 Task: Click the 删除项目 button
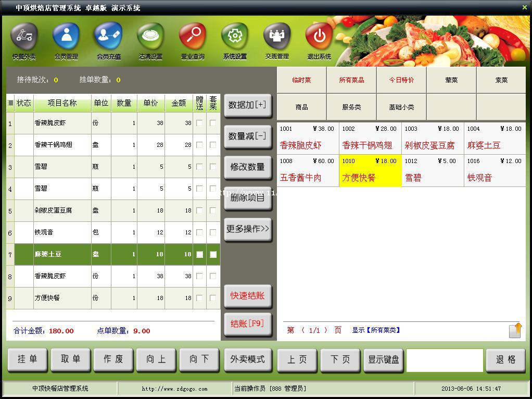click(248, 198)
